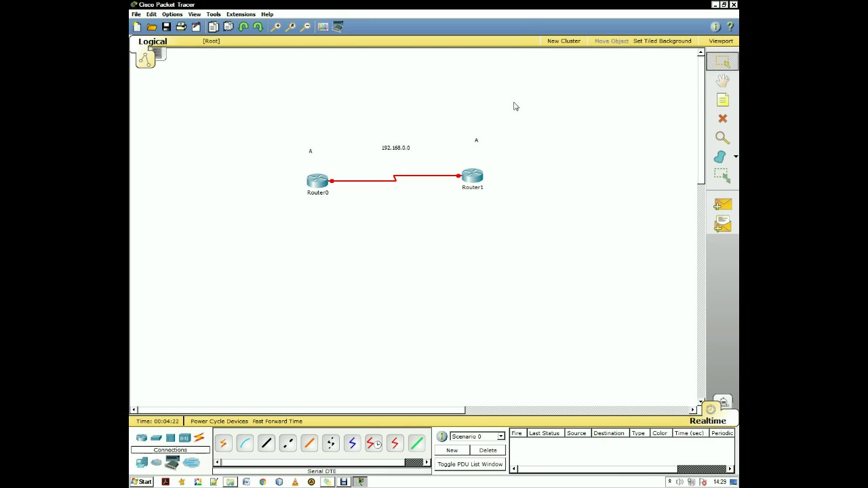Click New Cluster button
This screenshot has width=868, height=488.
(x=564, y=41)
